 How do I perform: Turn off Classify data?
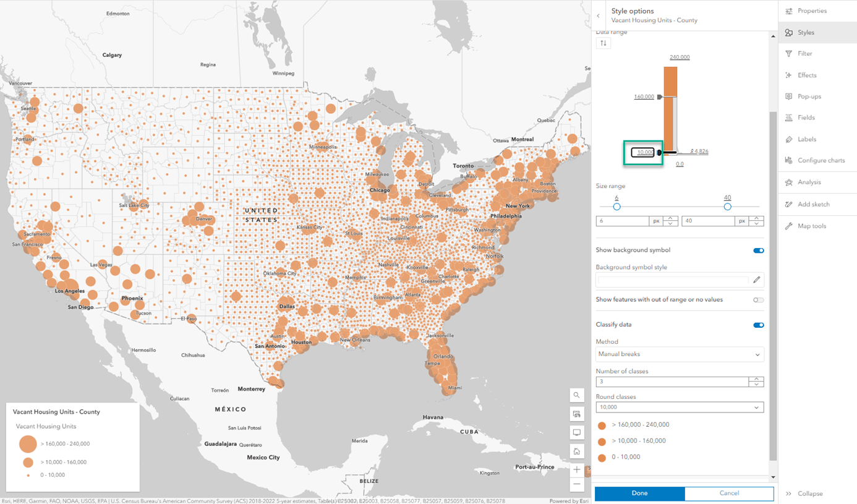pyautogui.click(x=759, y=325)
